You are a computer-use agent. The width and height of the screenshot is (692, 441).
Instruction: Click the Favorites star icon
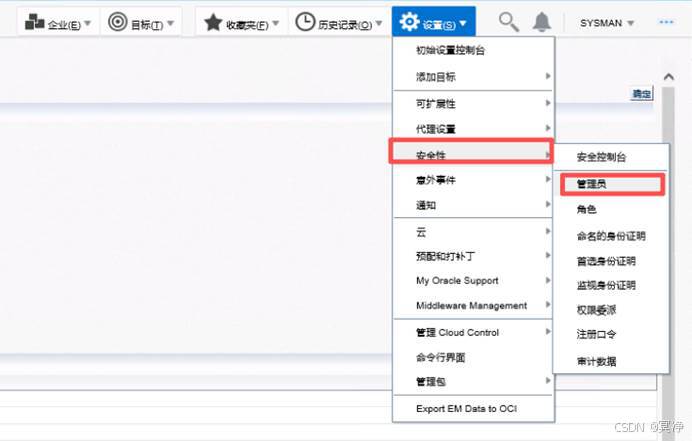point(213,22)
